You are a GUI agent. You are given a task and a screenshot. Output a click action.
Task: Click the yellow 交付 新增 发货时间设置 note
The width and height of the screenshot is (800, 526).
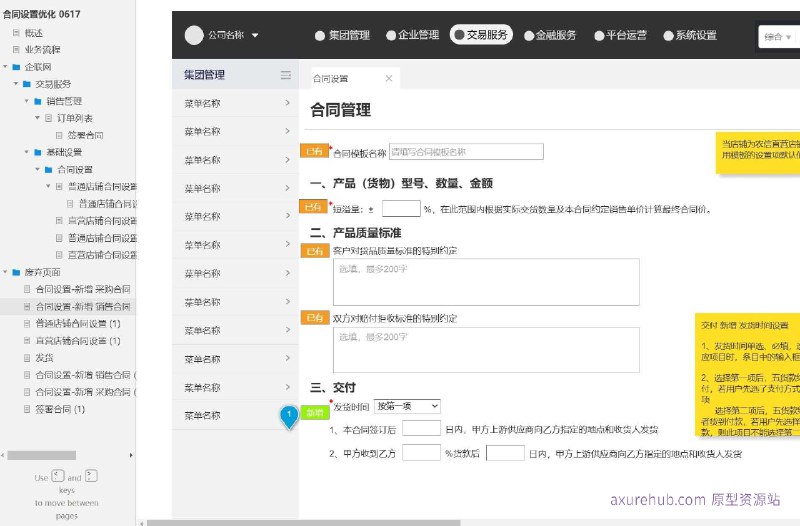(x=747, y=375)
